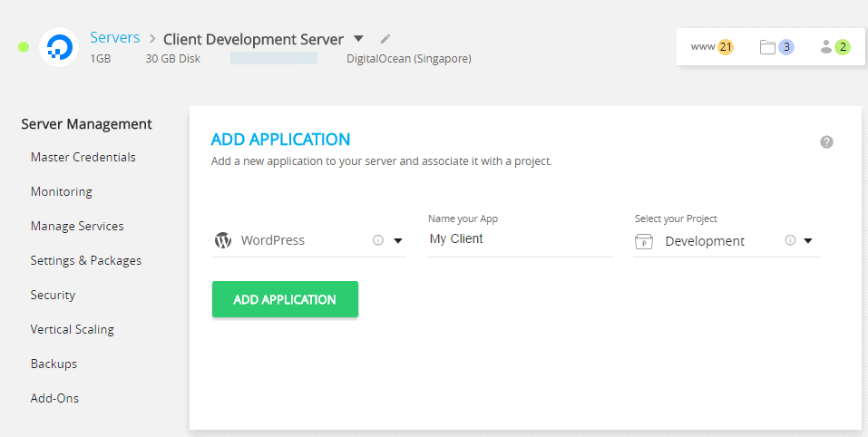Click the Select your Project label
This screenshot has height=437, width=868.
coord(676,218)
